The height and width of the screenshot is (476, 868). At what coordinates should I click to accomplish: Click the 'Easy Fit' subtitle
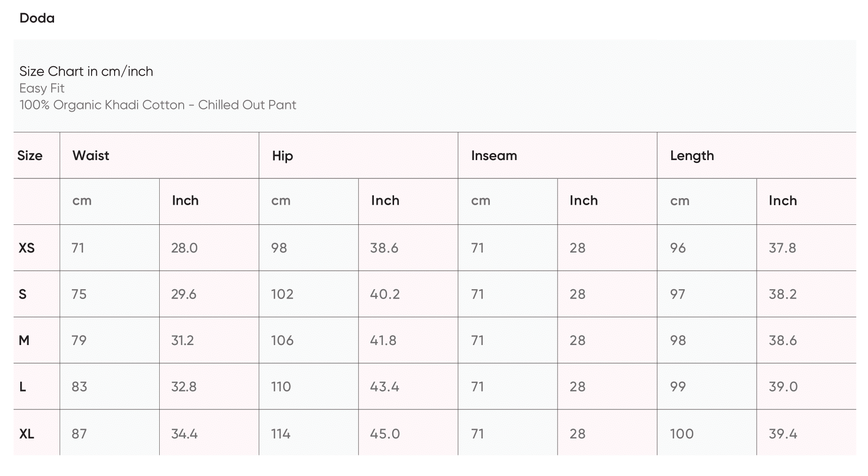(42, 88)
